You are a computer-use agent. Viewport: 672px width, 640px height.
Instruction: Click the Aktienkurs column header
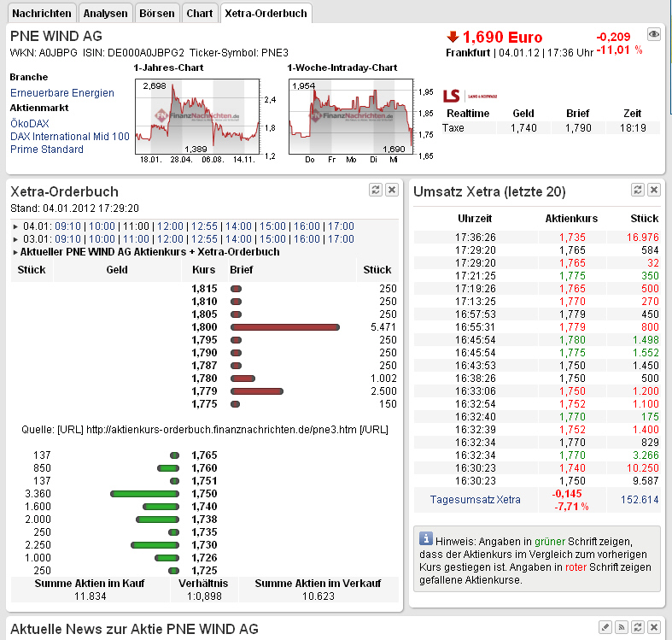coord(571,219)
